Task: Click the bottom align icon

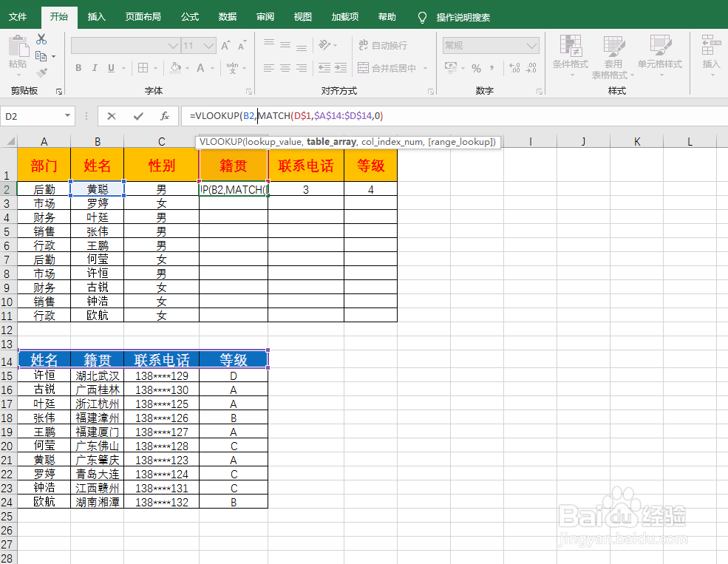Action: 302,47
